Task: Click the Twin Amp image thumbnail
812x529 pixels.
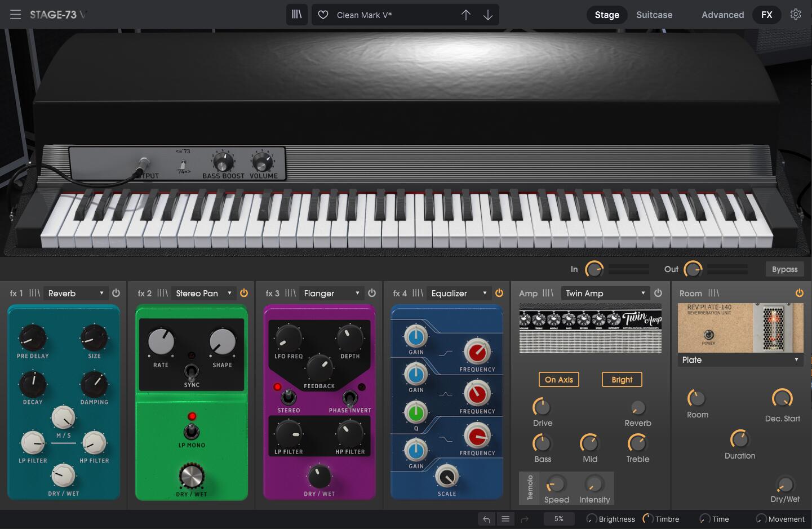Action: pyautogui.click(x=591, y=328)
